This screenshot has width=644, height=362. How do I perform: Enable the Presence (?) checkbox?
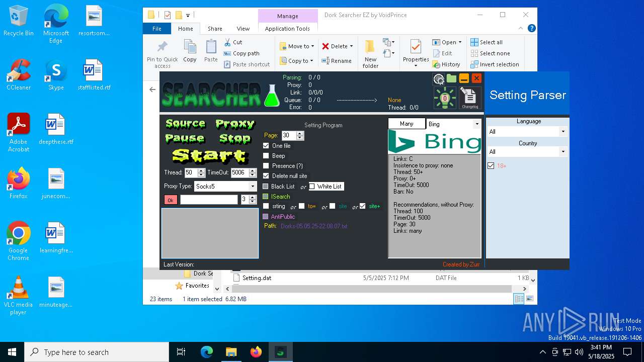tap(266, 166)
